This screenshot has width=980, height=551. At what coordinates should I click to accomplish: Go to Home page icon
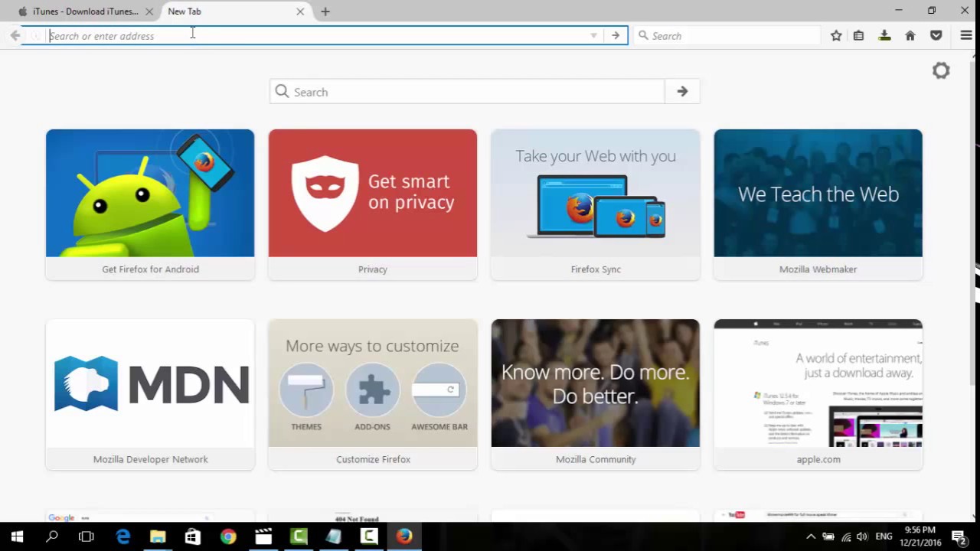tap(910, 35)
